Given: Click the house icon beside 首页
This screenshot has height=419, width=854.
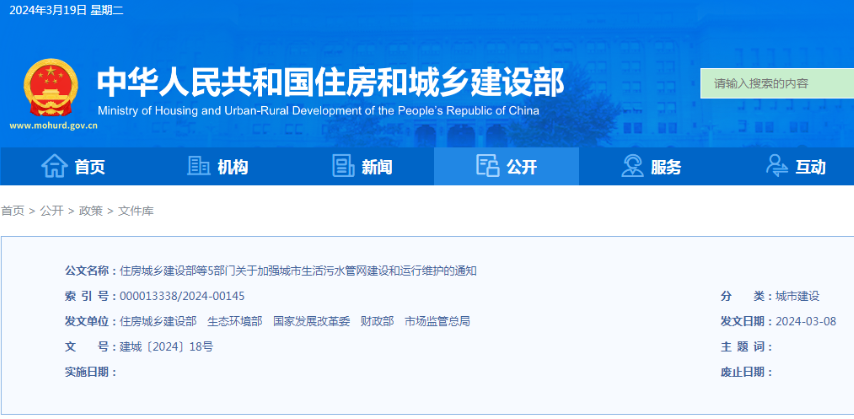Looking at the screenshot, I should 53,166.
